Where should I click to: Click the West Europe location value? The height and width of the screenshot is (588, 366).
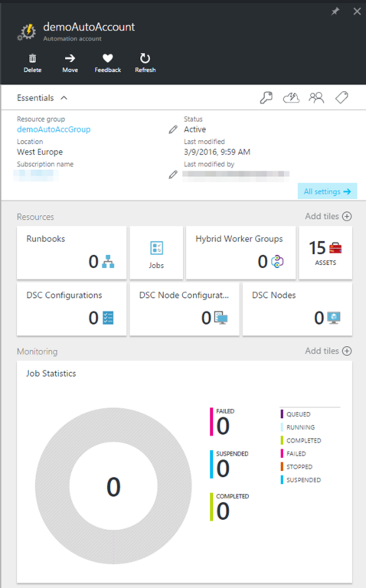click(x=40, y=152)
